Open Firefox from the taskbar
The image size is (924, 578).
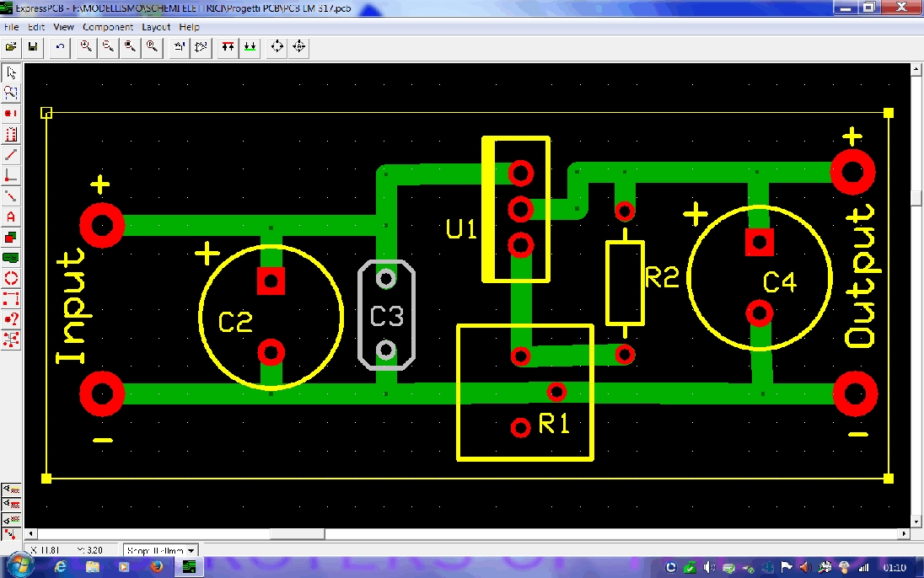pos(157,567)
